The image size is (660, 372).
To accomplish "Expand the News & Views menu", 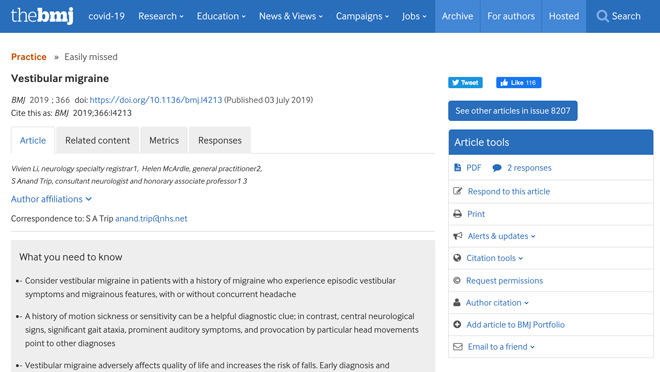I will [x=291, y=16].
